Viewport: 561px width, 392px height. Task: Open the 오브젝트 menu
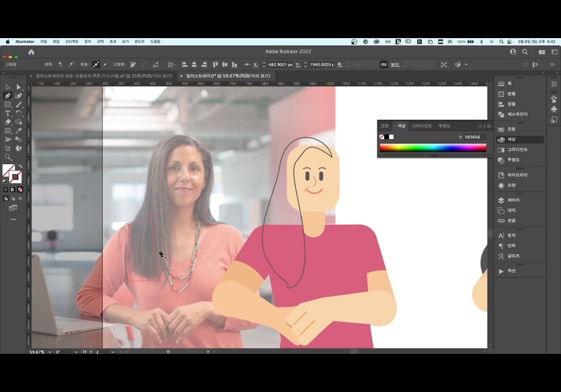tap(72, 42)
